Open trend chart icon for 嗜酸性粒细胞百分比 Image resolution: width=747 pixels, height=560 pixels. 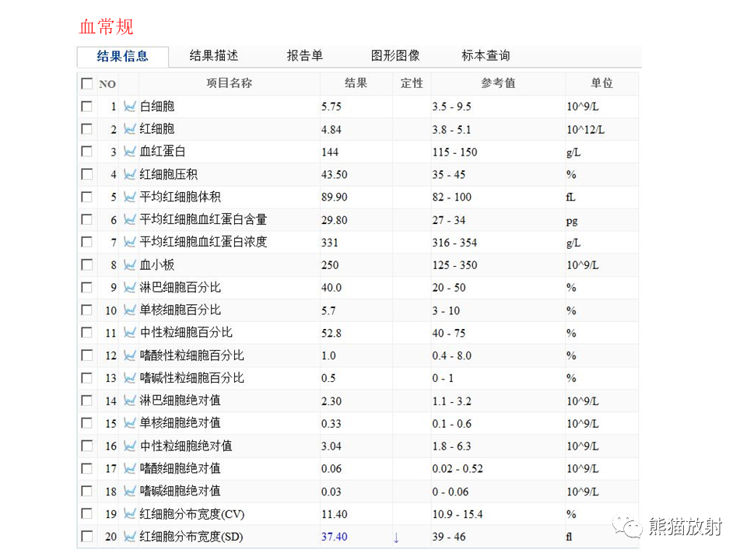click(130, 355)
